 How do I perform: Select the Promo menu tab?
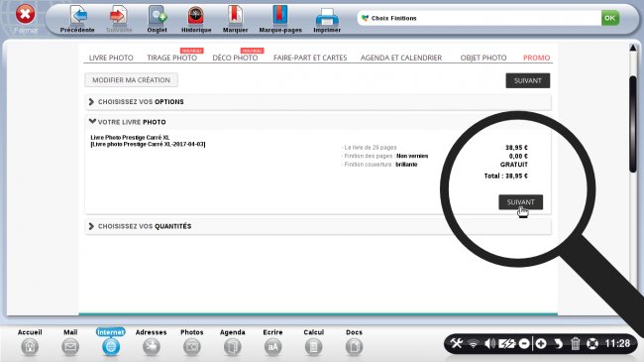pos(536,58)
